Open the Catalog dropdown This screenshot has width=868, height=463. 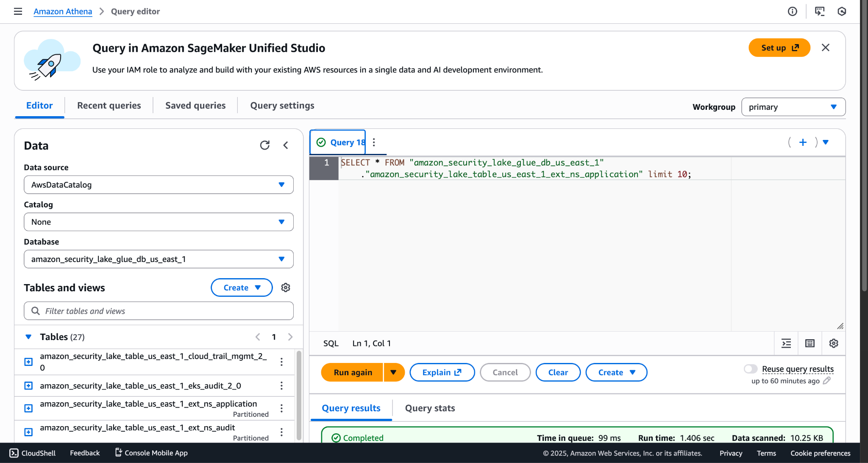click(159, 222)
